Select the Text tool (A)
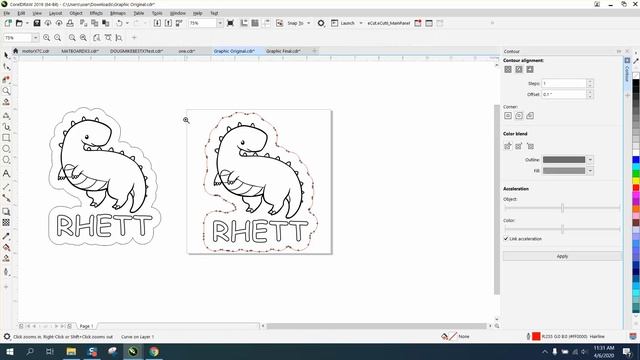 click(x=6, y=173)
